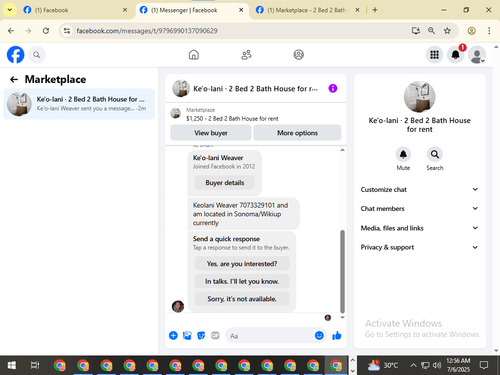Show hidden system tray icons
Screen dimensions: 500x375
413,365
